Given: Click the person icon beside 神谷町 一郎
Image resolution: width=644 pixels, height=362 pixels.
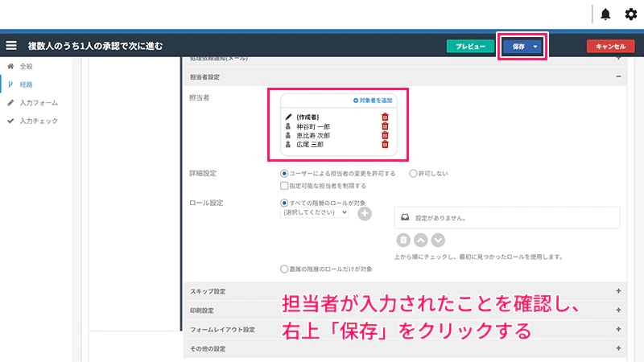Looking at the screenshot, I should tap(288, 126).
